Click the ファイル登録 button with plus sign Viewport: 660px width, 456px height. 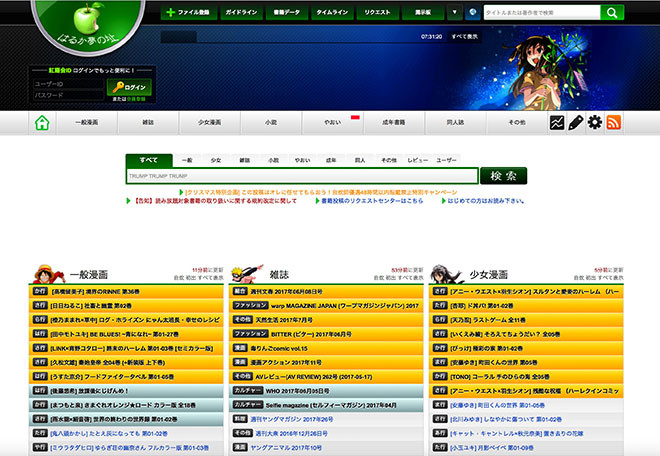coord(185,13)
